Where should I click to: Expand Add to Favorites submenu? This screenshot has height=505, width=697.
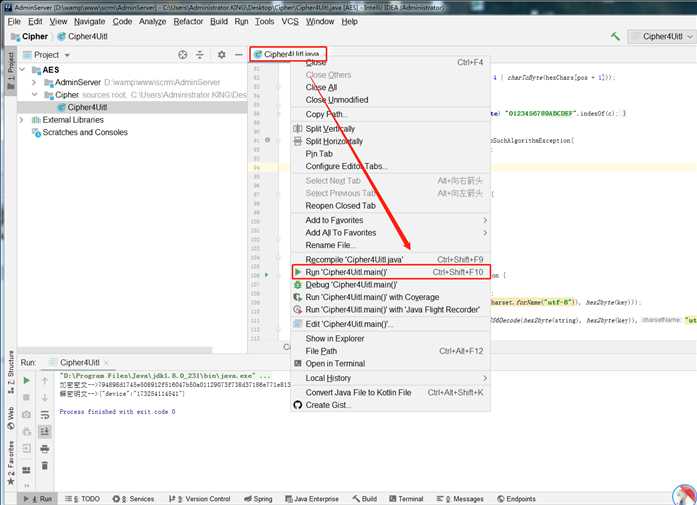(x=391, y=220)
